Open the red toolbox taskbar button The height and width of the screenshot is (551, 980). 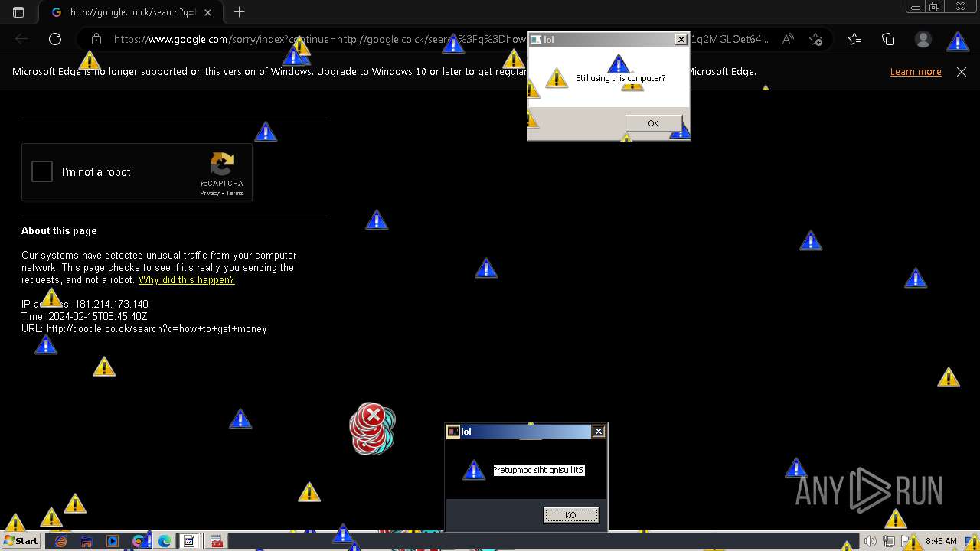215,541
